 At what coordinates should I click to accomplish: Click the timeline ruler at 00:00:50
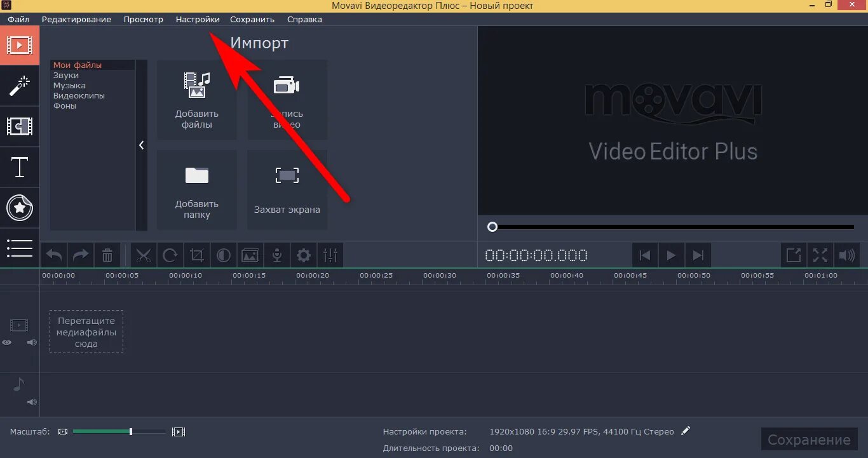coord(694,276)
